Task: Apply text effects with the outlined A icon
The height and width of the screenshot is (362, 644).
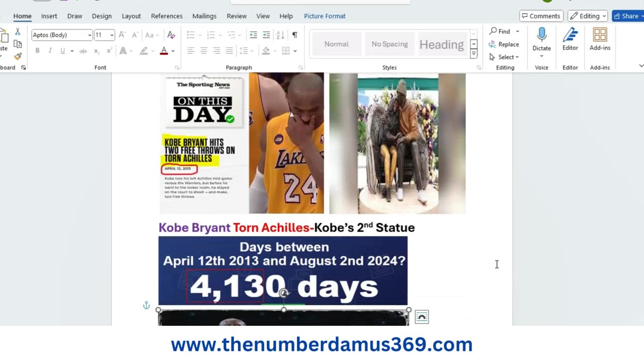Action: (123, 51)
